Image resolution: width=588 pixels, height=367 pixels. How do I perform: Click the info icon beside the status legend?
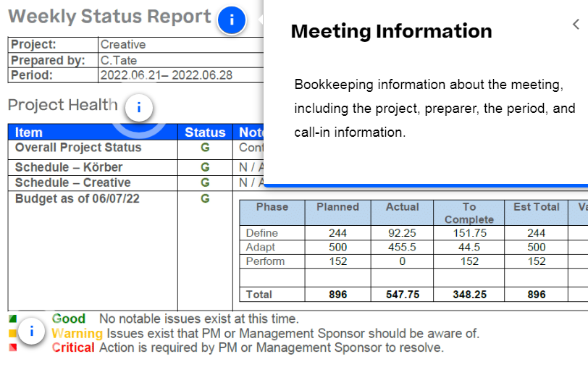[x=32, y=332]
